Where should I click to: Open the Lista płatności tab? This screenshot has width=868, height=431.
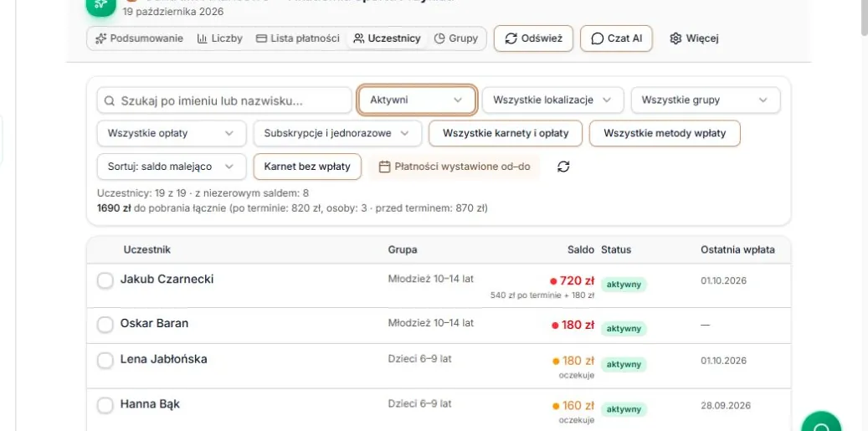click(x=298, y=38)
